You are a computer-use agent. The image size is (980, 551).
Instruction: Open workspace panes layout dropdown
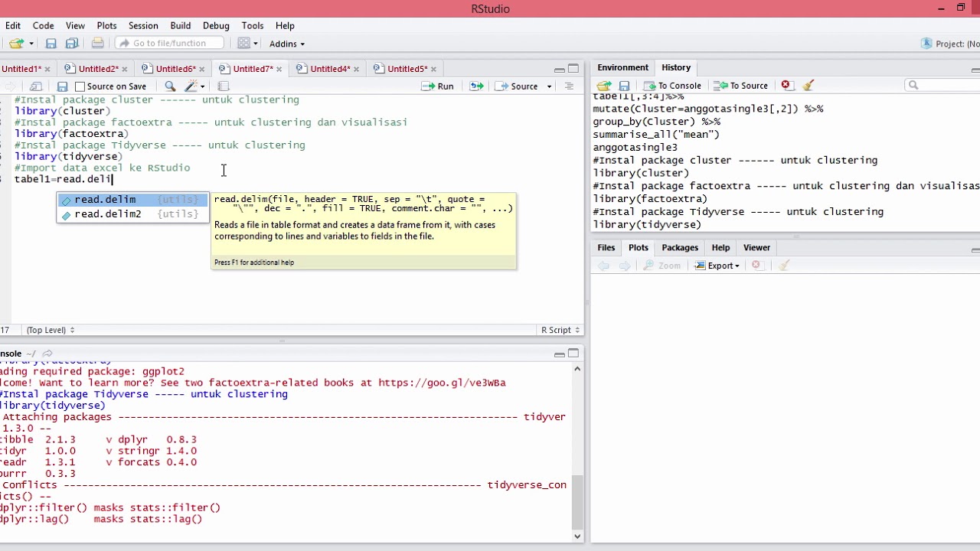coord(247,44)
